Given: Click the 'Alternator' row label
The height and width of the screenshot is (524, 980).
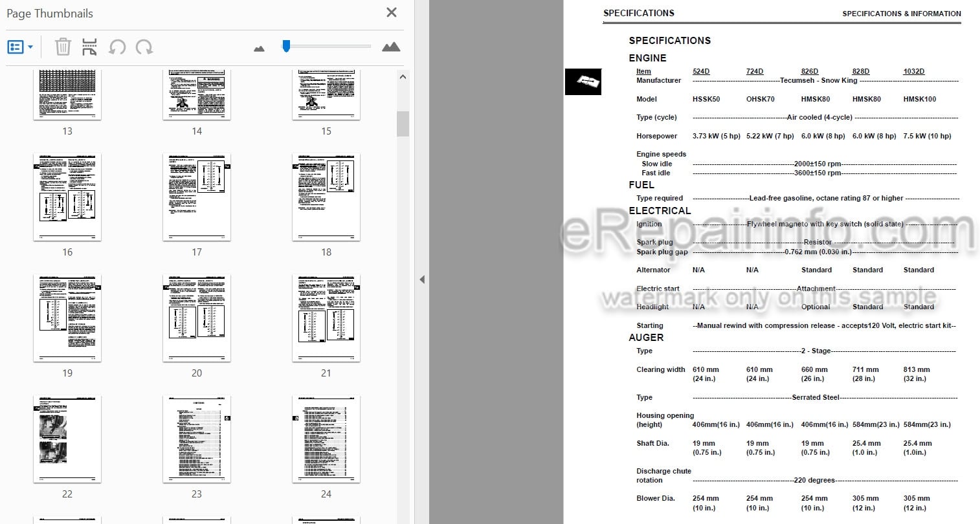Looking at the screenshot, I should [x=653, y=270].
